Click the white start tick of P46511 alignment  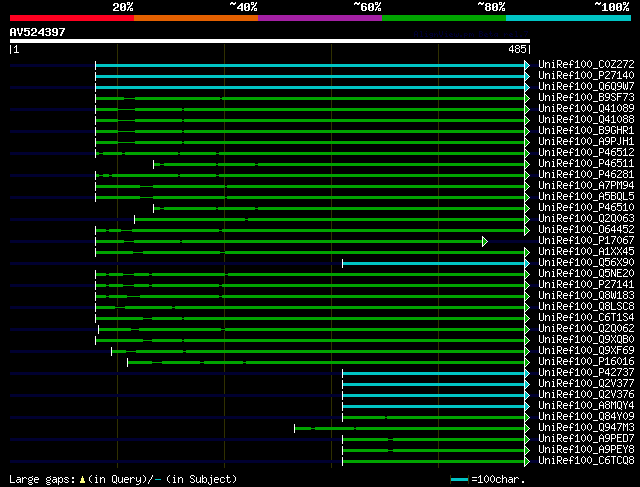tap(153, 165)
